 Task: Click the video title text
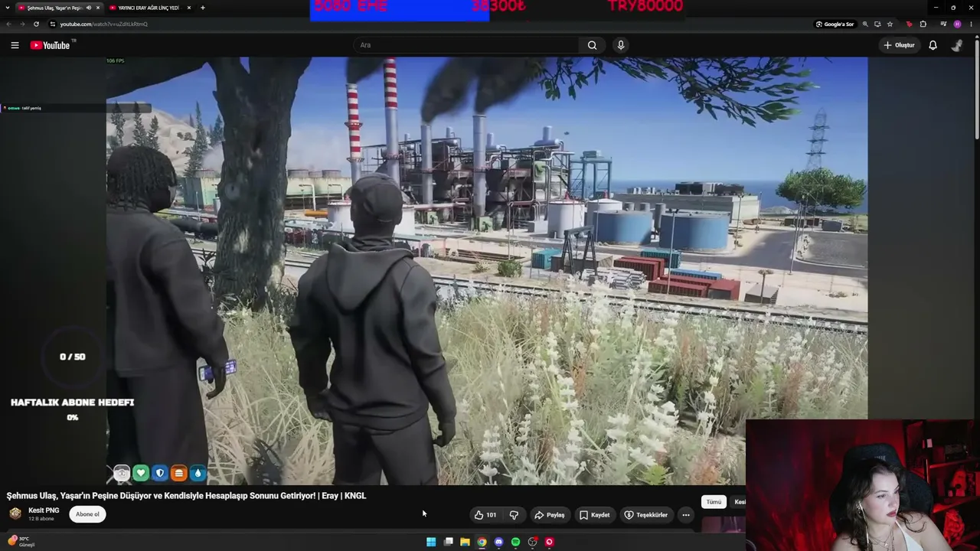click(187, 496)
